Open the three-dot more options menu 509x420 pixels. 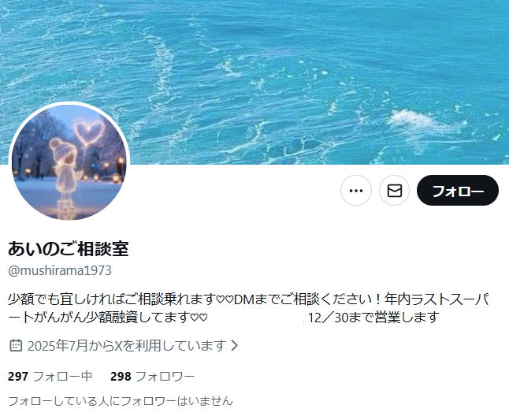[356, 191]
